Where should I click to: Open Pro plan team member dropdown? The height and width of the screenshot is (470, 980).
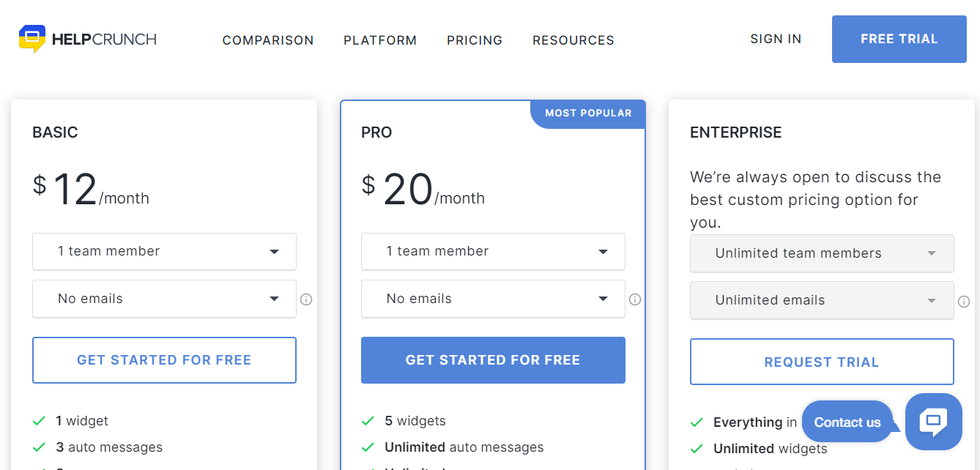click(493, 251)
